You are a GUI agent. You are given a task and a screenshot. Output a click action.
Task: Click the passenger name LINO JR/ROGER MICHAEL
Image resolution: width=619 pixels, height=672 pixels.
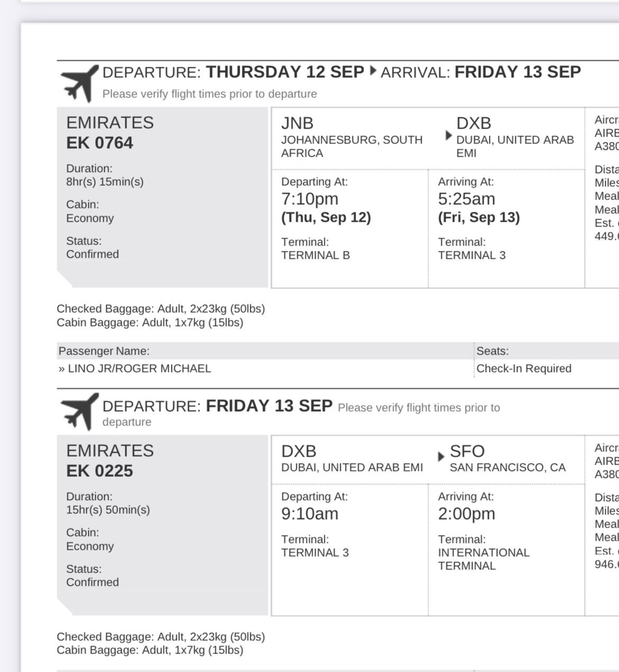pyautogui.click(x=140, y=369)
